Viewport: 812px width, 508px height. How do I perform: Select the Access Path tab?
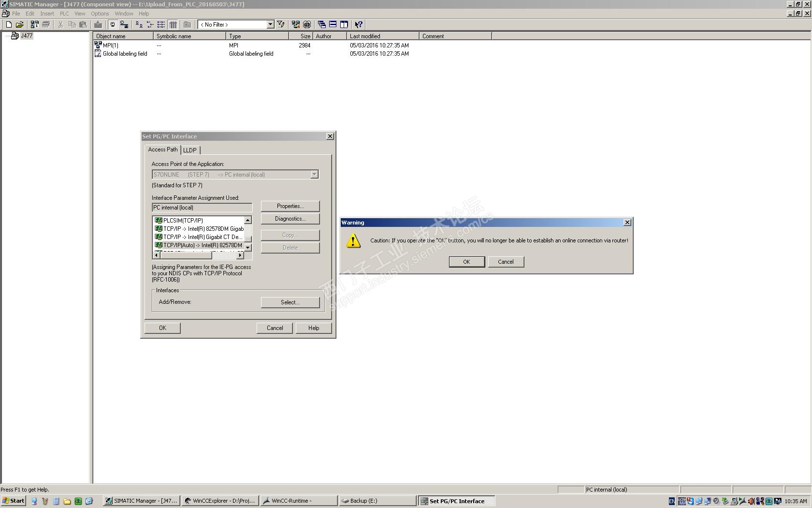coord(163,149)
